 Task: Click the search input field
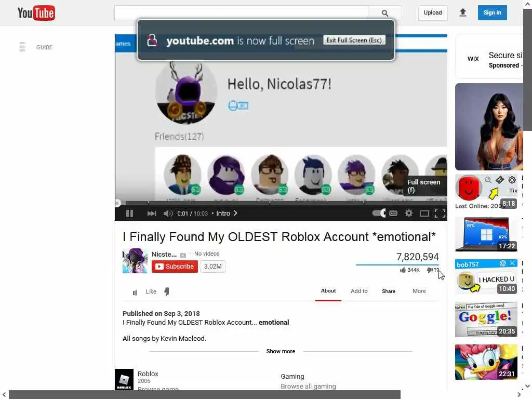tap(241, 13)
